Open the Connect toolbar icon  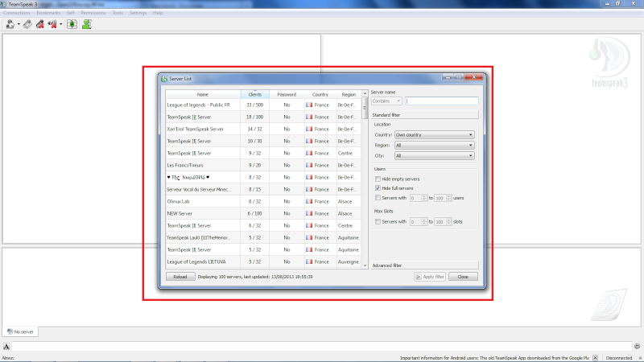tap(10, 25)
